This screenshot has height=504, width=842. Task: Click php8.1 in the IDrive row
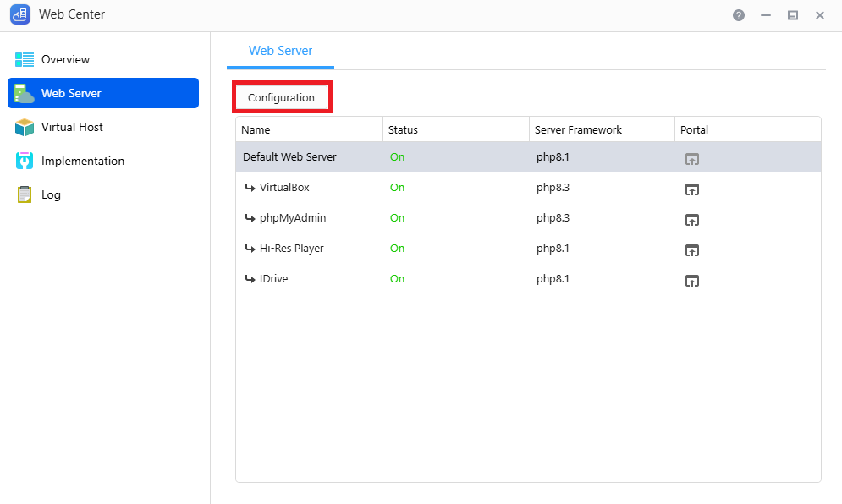(x=553, y=279)
